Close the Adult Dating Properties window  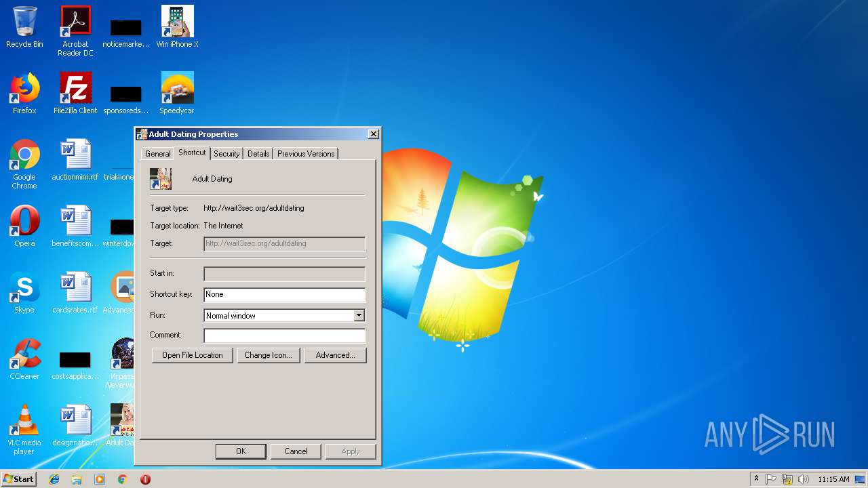[x=373, y=134]
